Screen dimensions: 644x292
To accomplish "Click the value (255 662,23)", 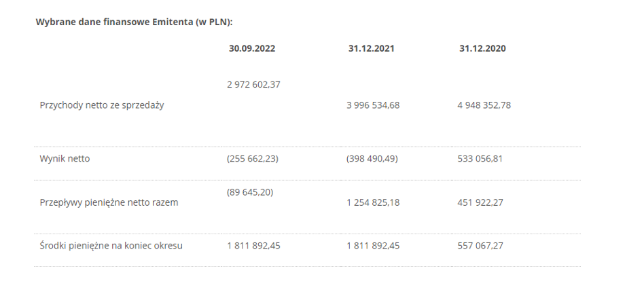I will [x=252, y=158].
